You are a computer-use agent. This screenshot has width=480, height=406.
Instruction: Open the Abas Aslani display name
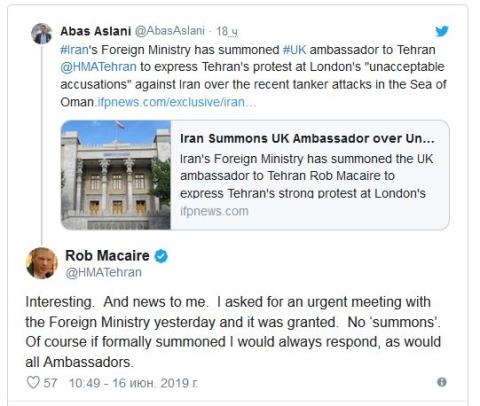click(x=96, y=31)
